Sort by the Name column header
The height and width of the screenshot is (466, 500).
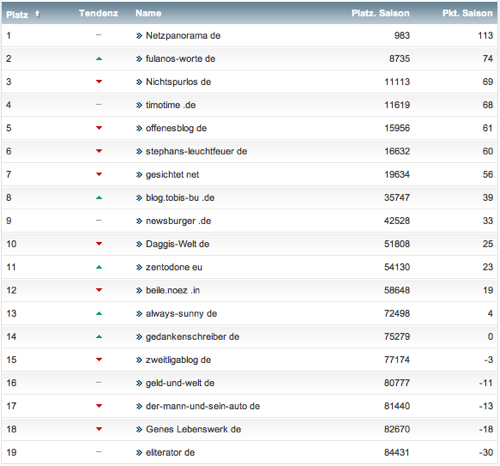(x=148, y=13)
